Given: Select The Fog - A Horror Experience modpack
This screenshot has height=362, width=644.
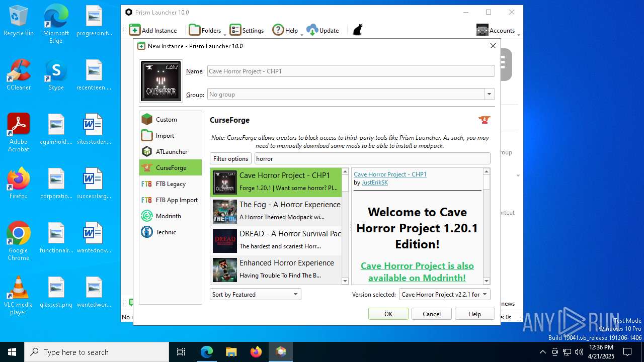Looking at the screenshot, I should point(276,211).
